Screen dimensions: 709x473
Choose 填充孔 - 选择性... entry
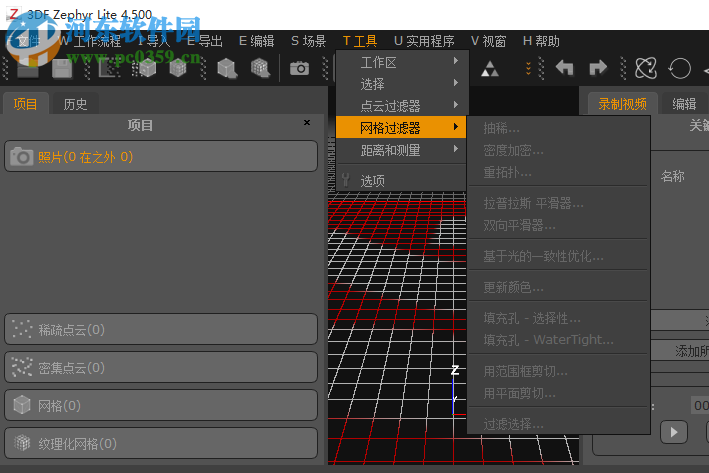[558, 318]
